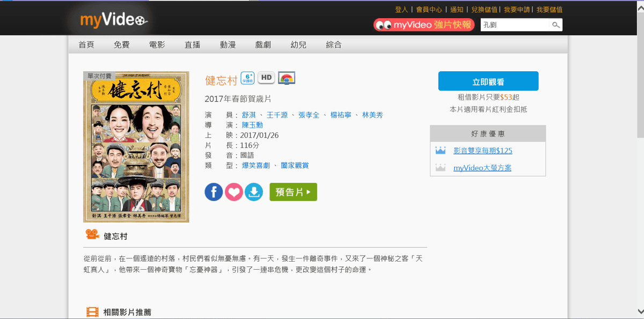Click the search magnifier icon
The image size is (644, 319).
tap(555, 25)
